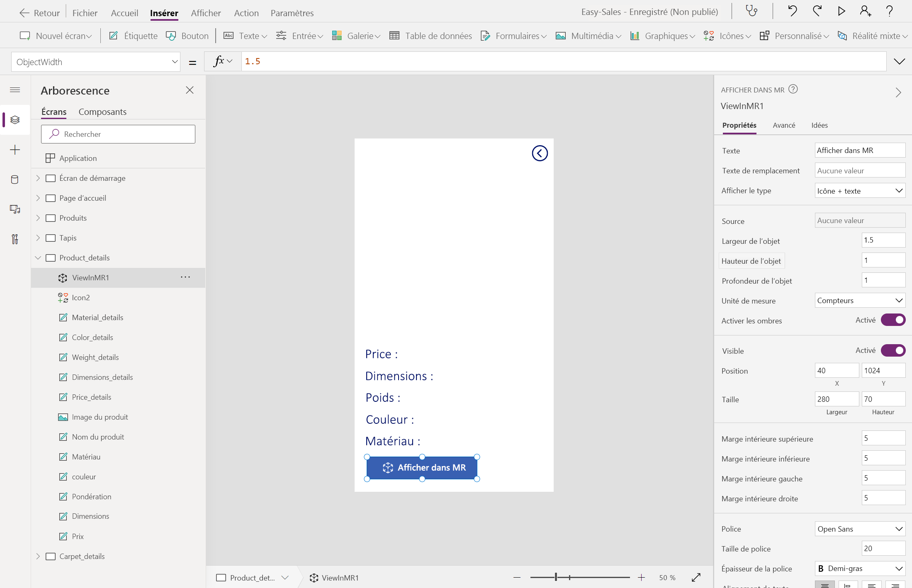912x588 pixels.
Task: Open the Data sources sidebar icon
Action: (15, 180)
